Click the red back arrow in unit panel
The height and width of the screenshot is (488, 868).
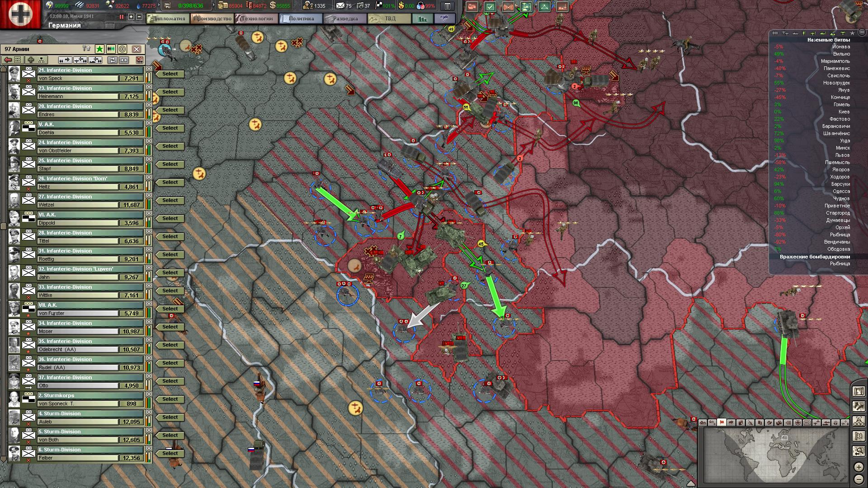7,60
